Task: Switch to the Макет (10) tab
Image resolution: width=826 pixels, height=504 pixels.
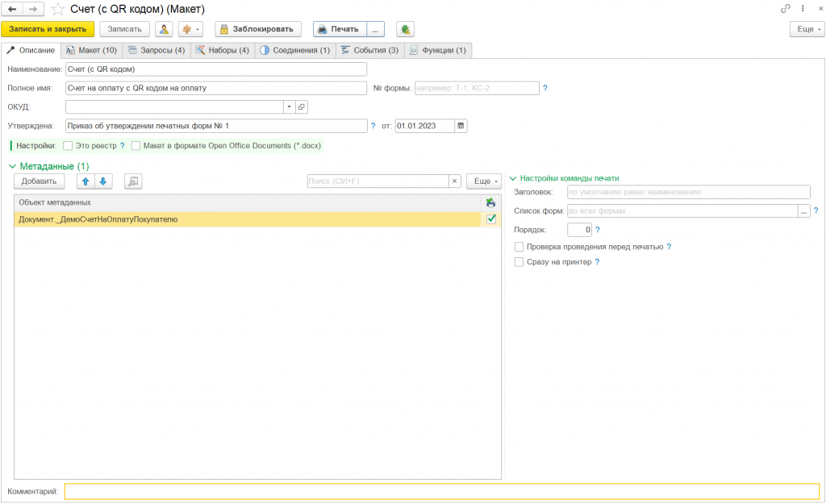Action: point(92,50)
